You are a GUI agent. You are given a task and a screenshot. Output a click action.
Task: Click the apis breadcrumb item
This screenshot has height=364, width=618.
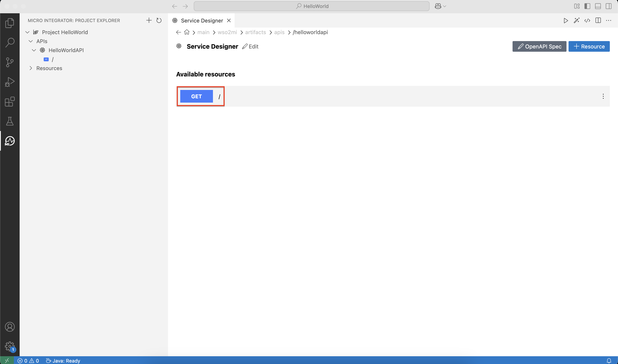[279, 32]
